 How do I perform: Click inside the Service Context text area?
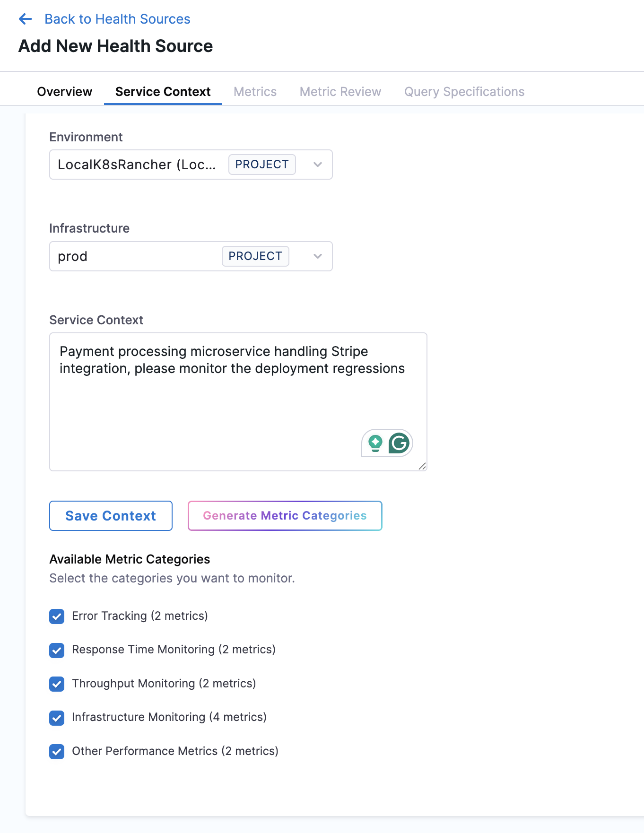point(238,402)
